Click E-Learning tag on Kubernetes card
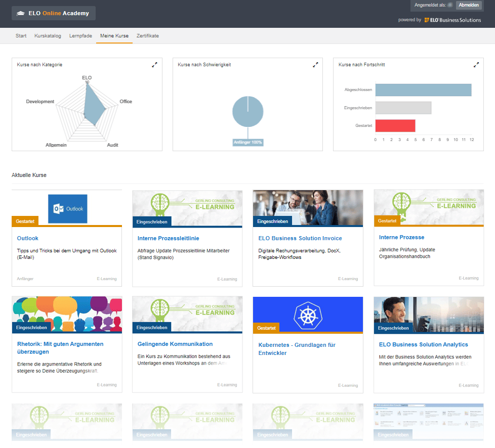This screenshot has width=495, height=448. click(x=348, y=385)
